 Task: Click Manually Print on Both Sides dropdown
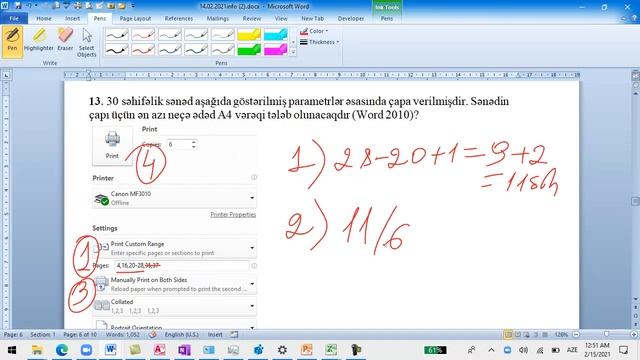pos(174,284)
